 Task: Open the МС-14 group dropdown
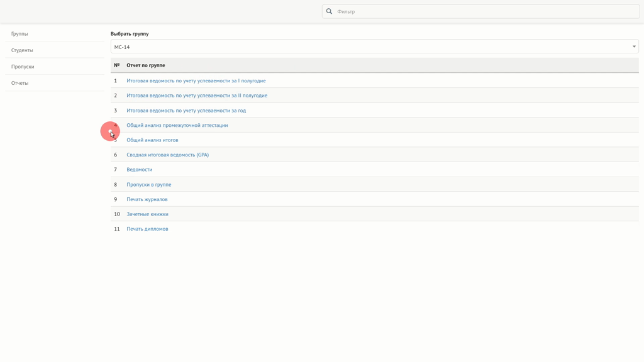coord(375,47)
